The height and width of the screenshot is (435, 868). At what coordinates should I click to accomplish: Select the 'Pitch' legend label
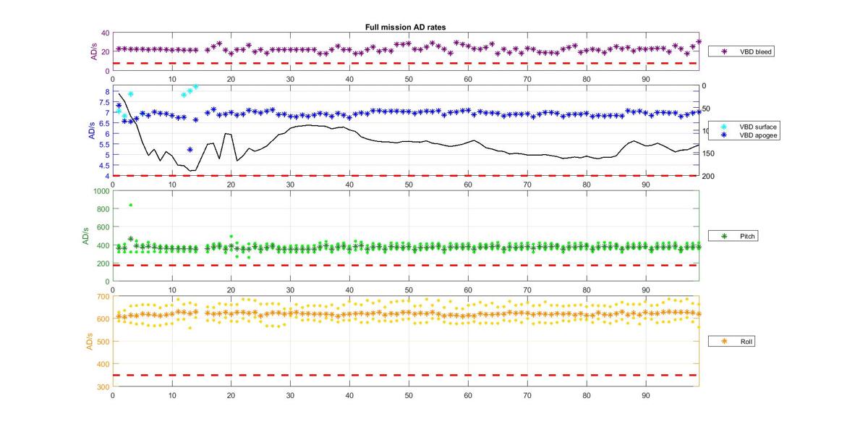tap(747, 237)
